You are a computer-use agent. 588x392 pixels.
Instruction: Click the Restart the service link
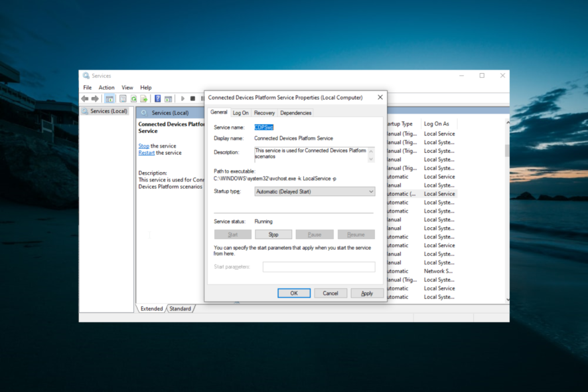click(146, 153)
